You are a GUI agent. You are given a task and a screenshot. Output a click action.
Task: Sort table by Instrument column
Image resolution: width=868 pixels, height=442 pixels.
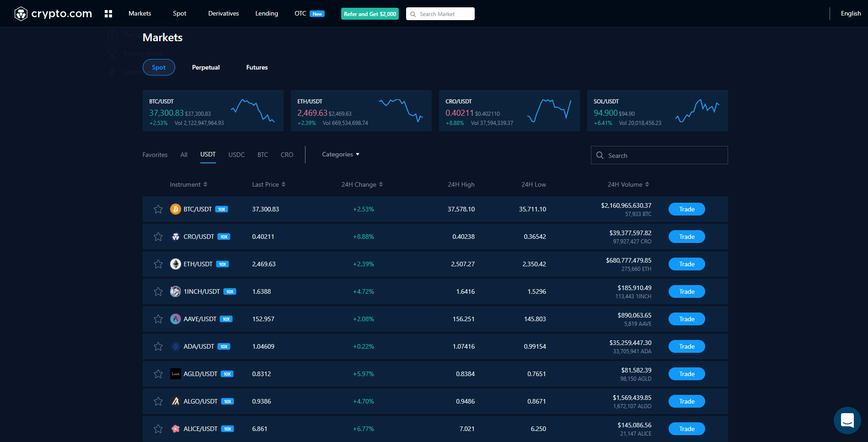click(x=188, y=184)
